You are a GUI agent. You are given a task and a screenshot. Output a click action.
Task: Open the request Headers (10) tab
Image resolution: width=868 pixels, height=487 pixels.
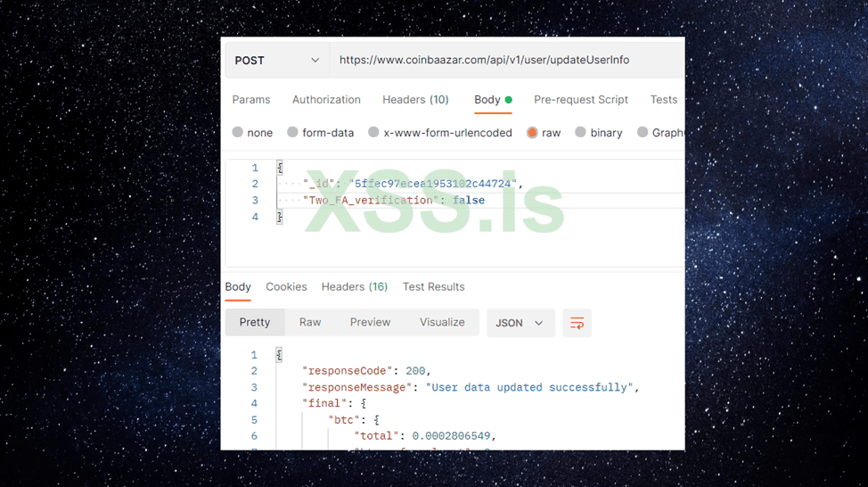[x=415, y=100]
